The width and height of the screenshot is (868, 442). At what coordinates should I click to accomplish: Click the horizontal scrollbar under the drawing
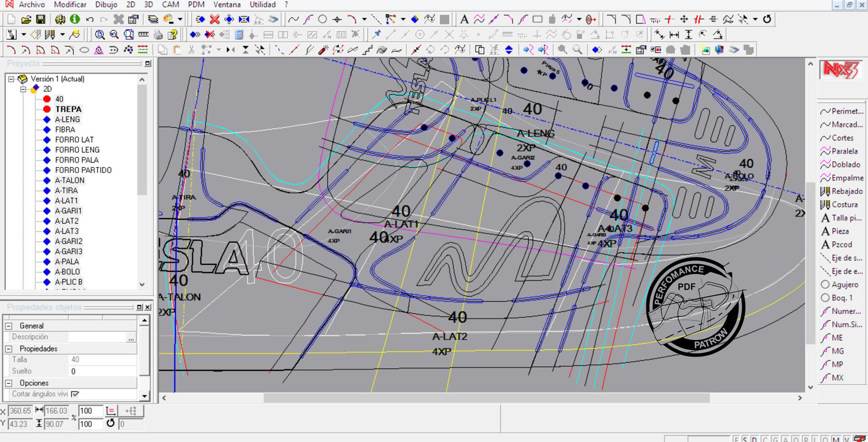(486, 398)
